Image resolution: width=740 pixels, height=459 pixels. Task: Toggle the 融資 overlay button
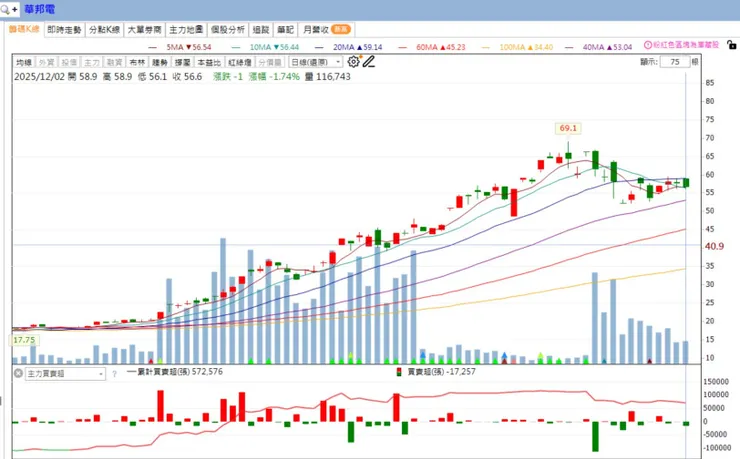coord(114,62)
